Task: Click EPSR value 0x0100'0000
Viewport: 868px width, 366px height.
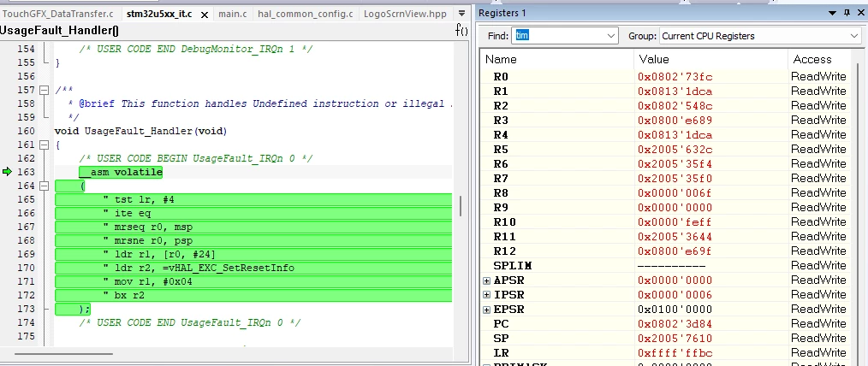Action: click(x=675, y=309)
